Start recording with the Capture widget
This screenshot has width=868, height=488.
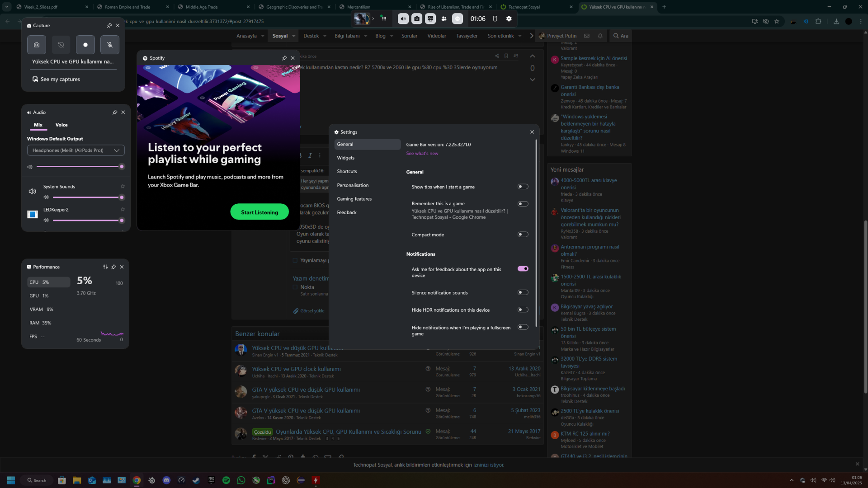[85, 45]
